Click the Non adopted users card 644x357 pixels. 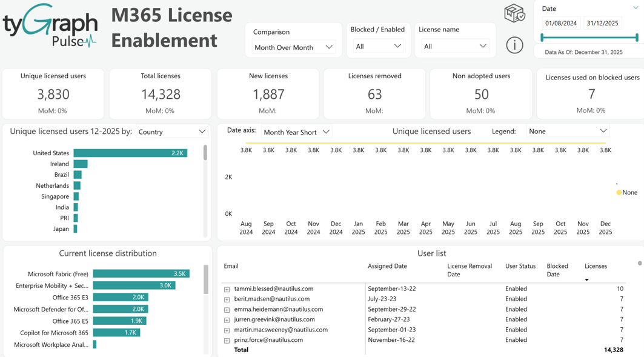tap(481, 94)
